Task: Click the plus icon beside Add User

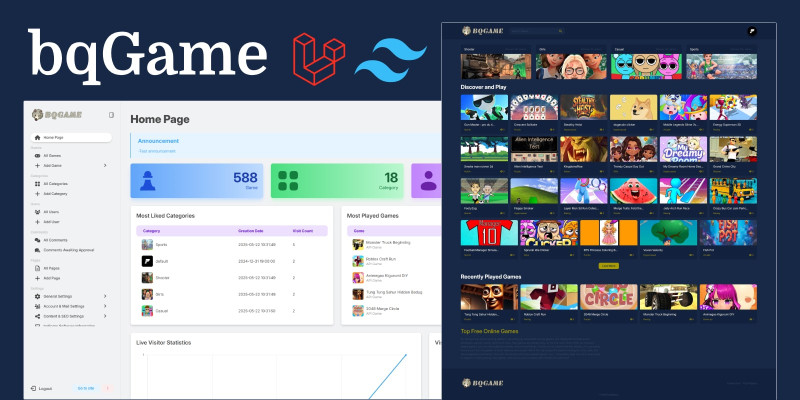Action: pyautogui.click(x=37, y=222)
